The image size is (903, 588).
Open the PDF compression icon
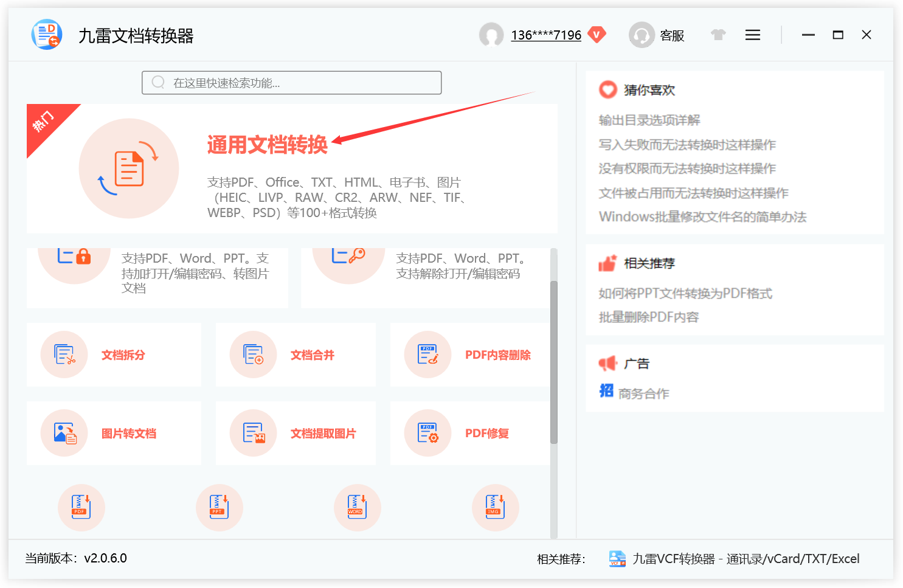tap(81, 508)
